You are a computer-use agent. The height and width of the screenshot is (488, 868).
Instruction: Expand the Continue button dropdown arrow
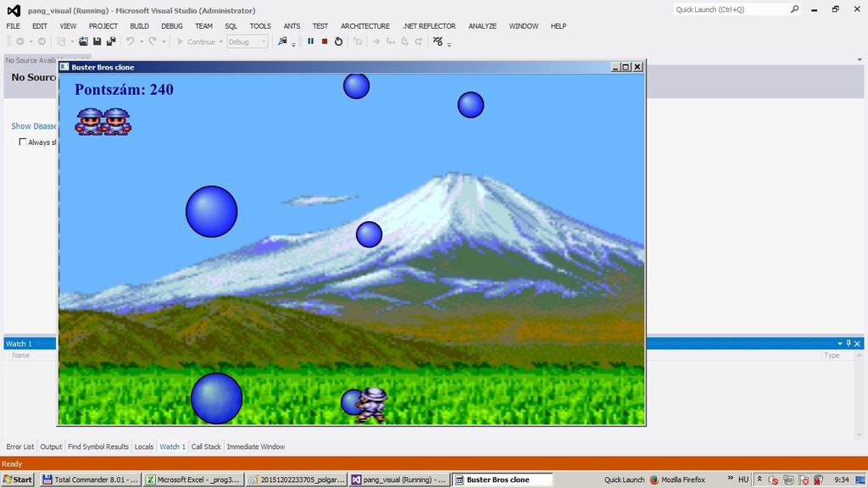[221, 42]
